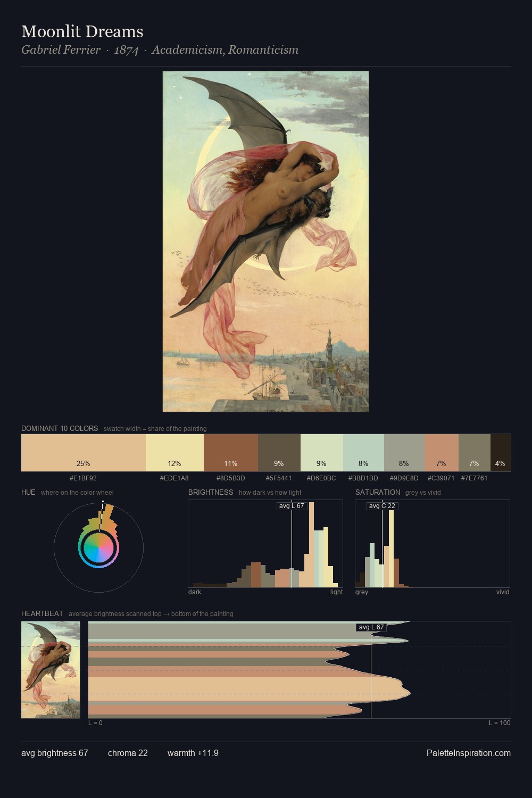Select the 7% salmon swatch #C39071
This screenshot has height=798, width=532.
tap(442, 453)
